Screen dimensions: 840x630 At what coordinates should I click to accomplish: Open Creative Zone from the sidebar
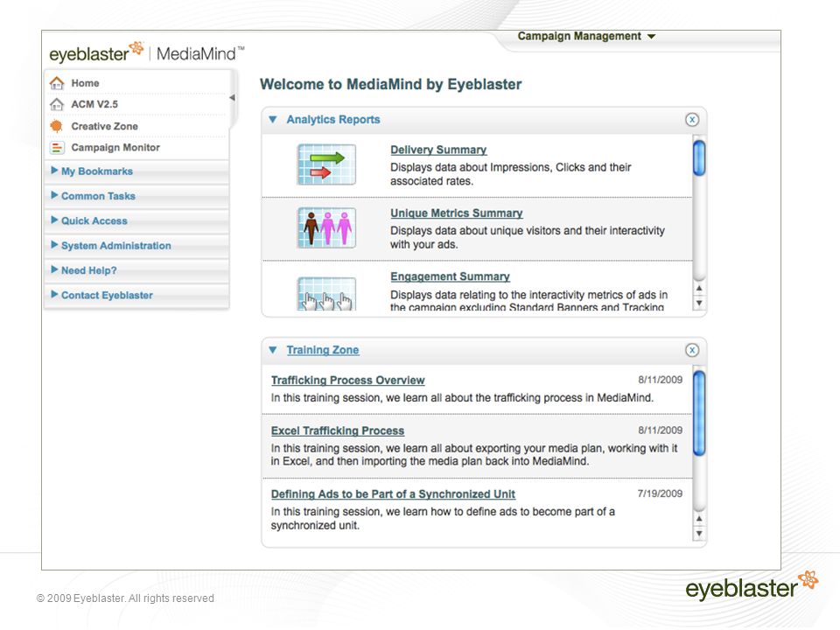[104, 126]
